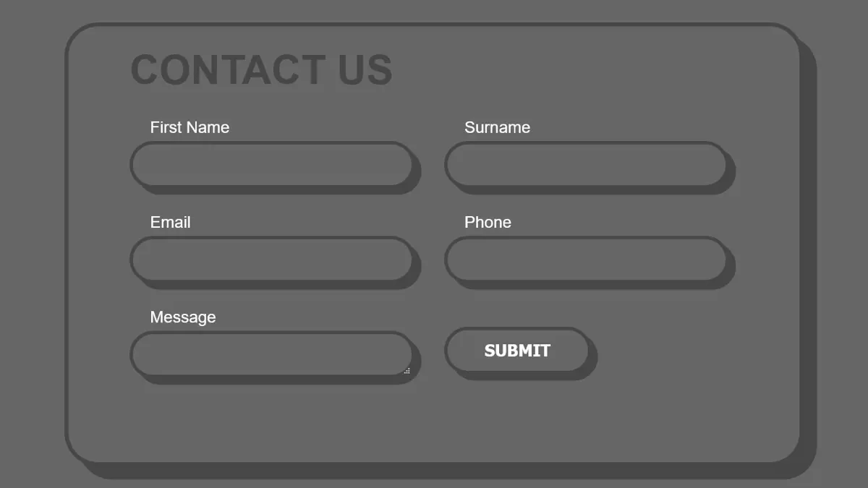Select the Surname label
The image size is (868, 488).
pos(497,127)
